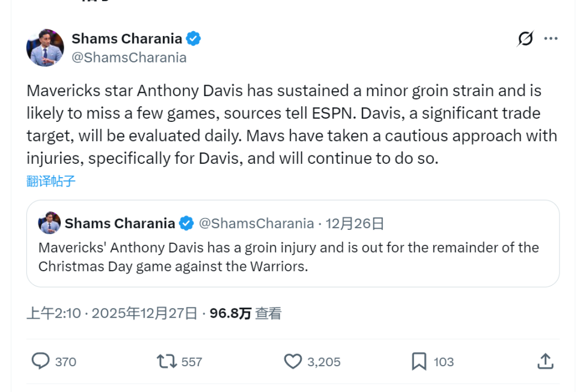This screenshot has width=577, height=392.
Task: Click the 上午2:10 · 2025年12月27日 timestamp
Action: point(112,313)
